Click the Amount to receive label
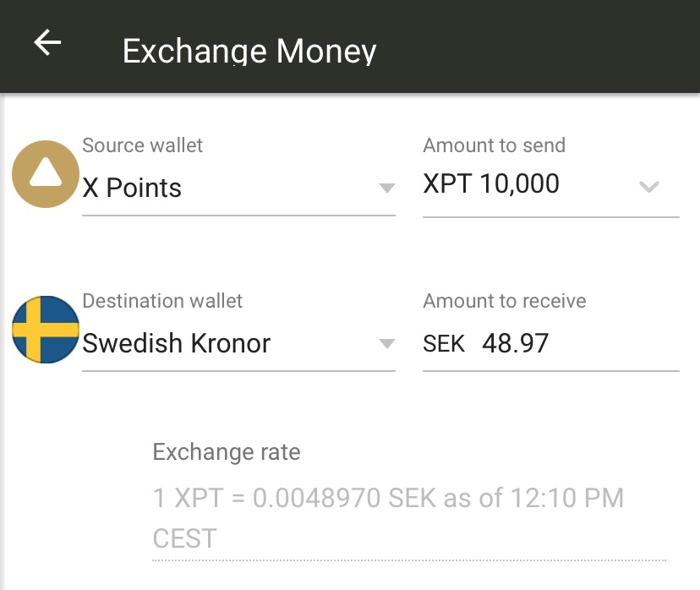 (x=504, y=301)
